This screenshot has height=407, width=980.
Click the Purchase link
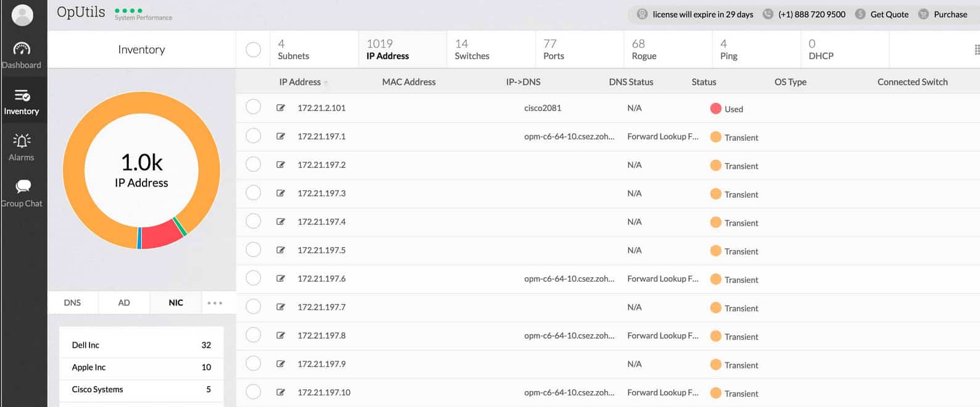tap(950, 14)
